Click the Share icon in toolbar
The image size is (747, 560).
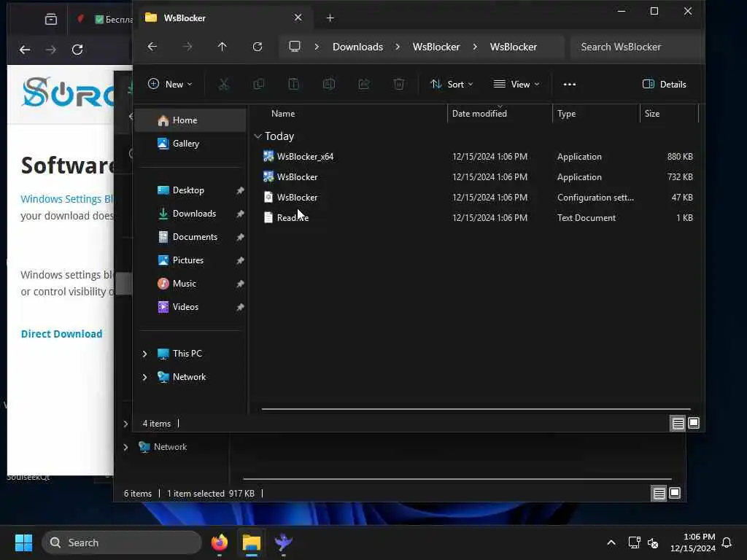pos(364,85)
